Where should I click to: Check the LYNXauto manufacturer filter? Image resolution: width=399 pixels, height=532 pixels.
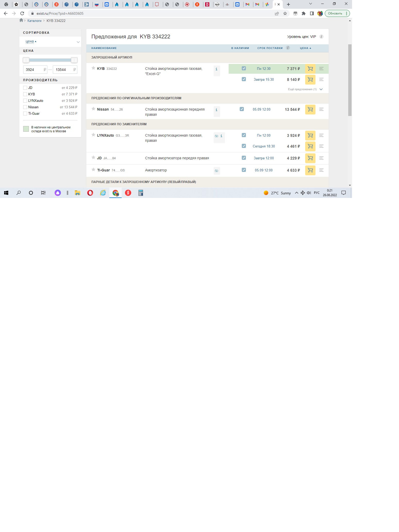pyautogui.click(x=25, y=101)
